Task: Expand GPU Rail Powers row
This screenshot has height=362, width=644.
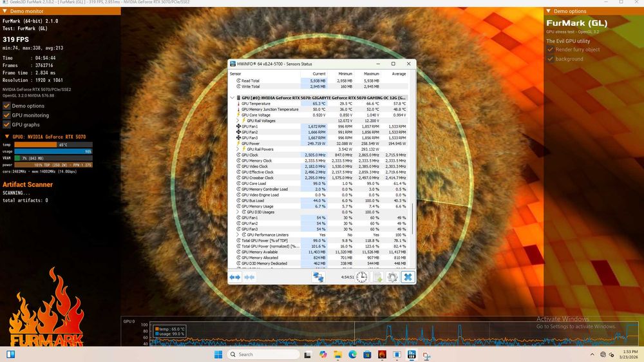Action: [238, 149]
